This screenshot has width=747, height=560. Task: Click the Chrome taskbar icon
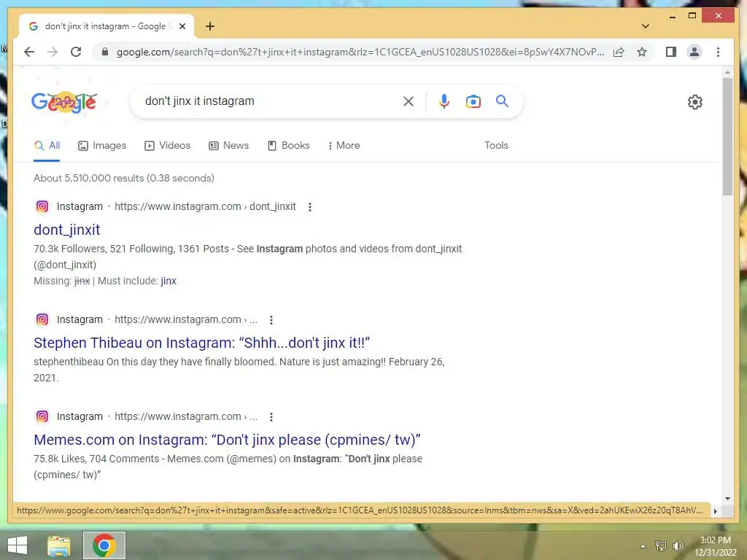(x=104, y=545)
